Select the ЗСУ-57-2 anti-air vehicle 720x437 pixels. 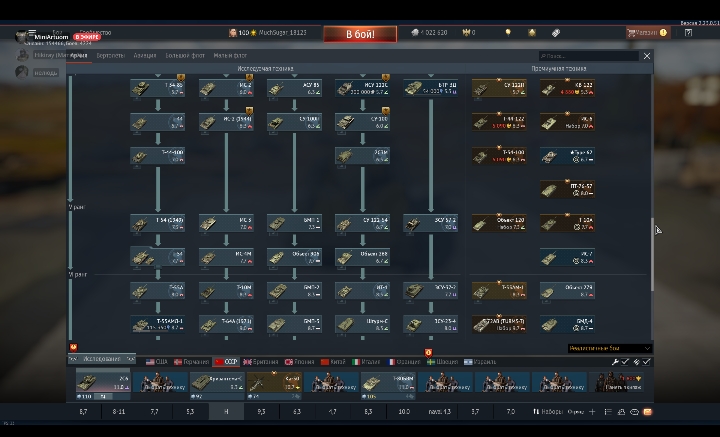tap(431, 223)
